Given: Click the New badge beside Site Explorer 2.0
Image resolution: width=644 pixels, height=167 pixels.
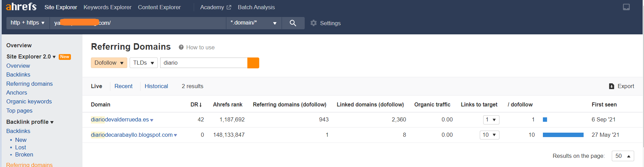Looking at the screenshot, I should point(65,57).
